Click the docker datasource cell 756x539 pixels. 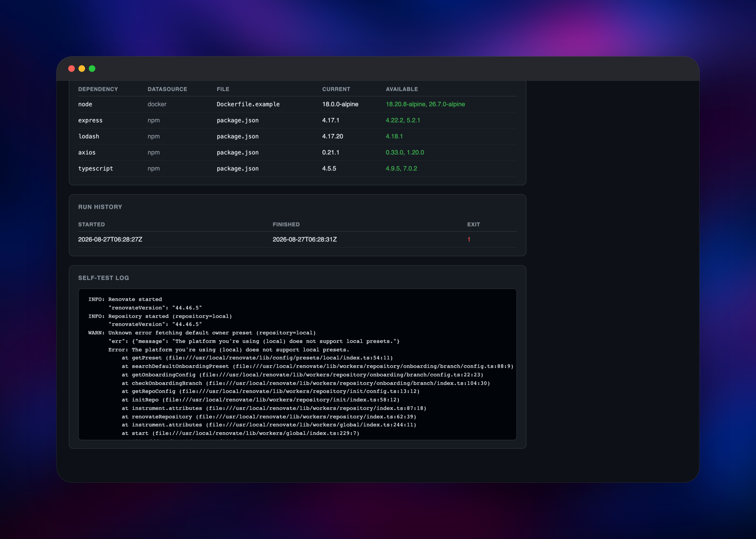[x=157, y=104]
